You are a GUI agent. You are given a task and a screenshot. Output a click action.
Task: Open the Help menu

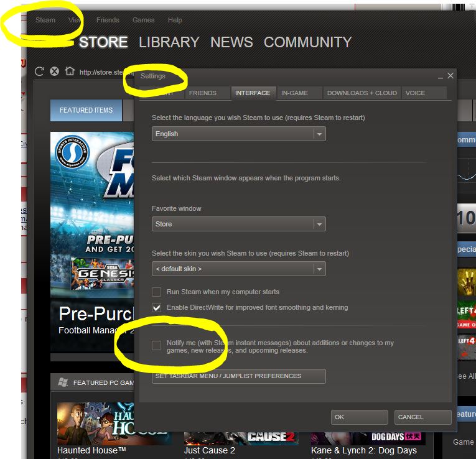pos(175,20)
